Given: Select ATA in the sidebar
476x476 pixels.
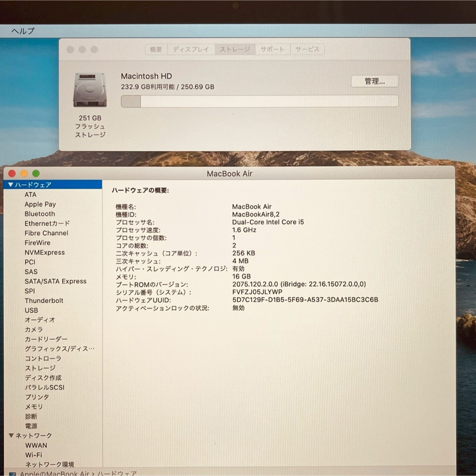Looking at the screenshot, I should 30,195.
